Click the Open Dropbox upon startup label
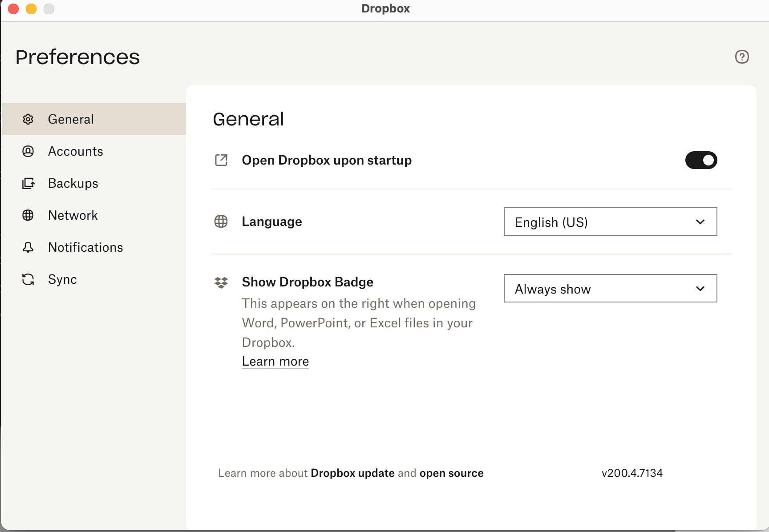The image size is (769, 532). point(327,160)
